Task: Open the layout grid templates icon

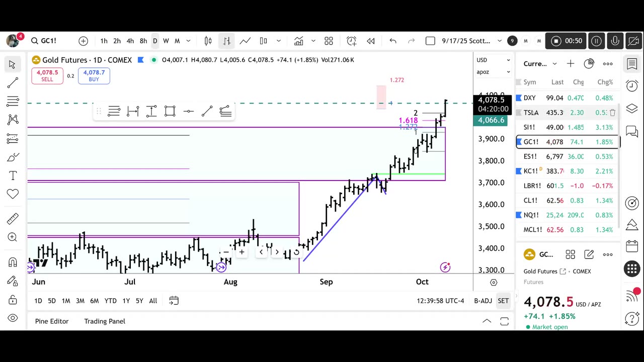Action: click(329, 41)
